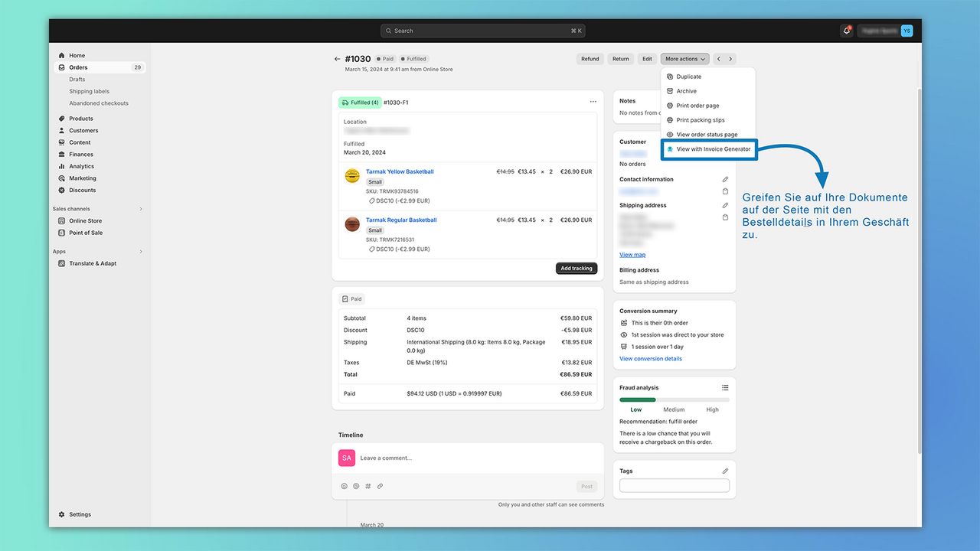
Task: Go to previous order chevron
Action: [719, 59]
